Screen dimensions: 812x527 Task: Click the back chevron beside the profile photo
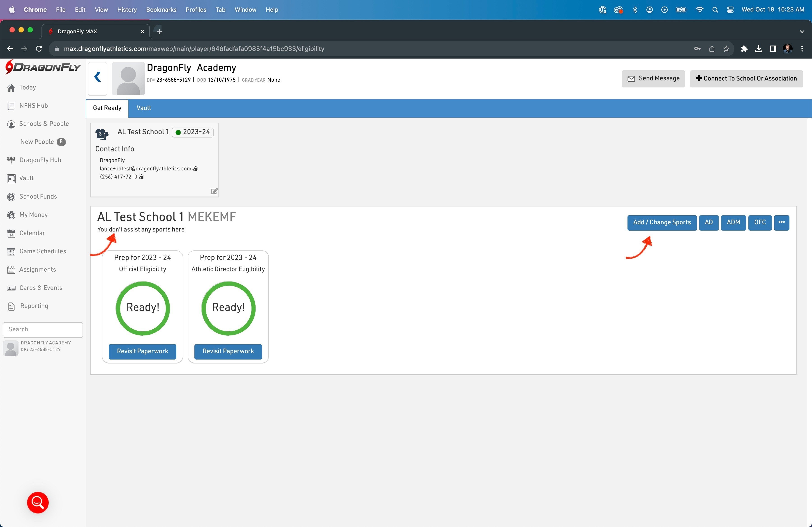coord(98,77)
